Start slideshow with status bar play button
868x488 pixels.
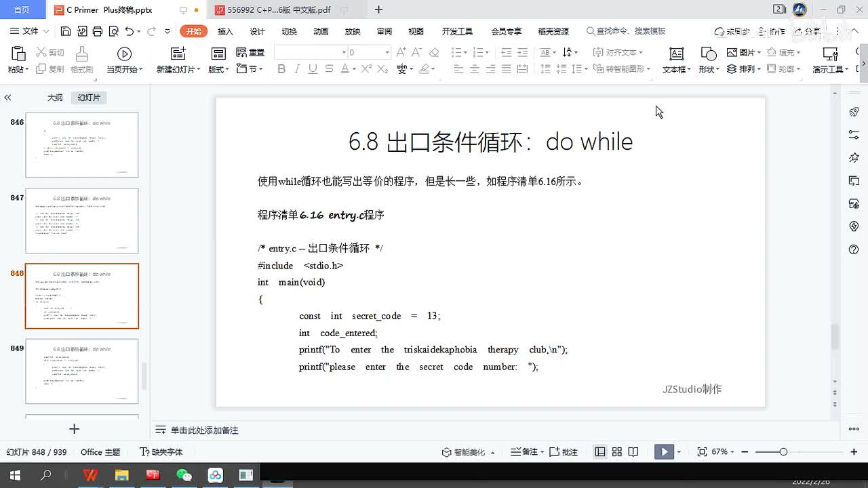tap(664, 452)
